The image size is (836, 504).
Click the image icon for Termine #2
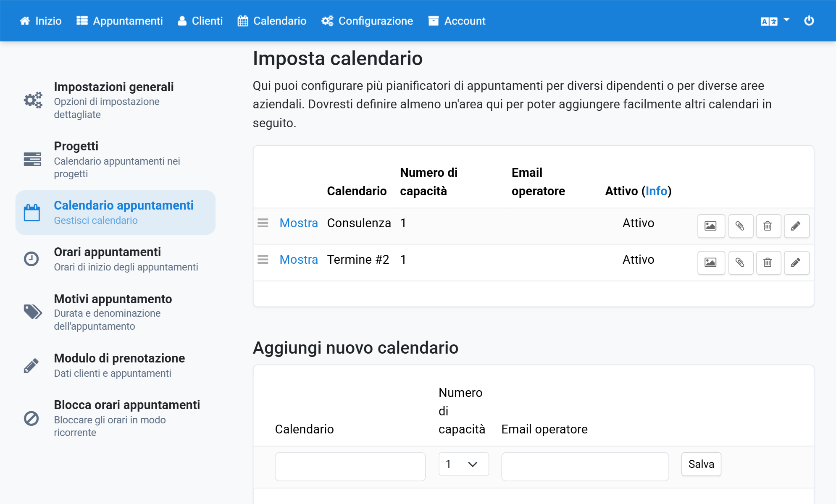pyautogui.click(x=711, y=262)
